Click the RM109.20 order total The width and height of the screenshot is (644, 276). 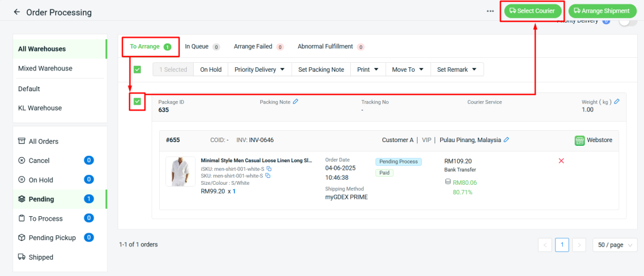(x=458, y=162)
